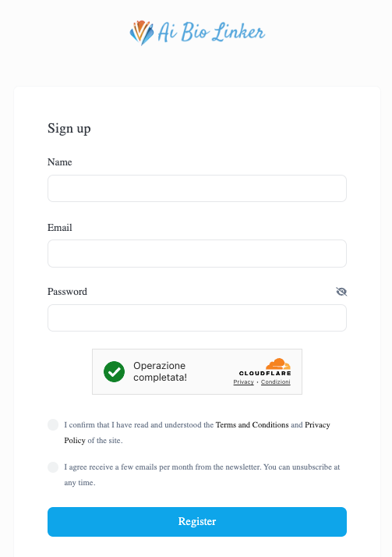Open Cloudflare Condizioni link
Screen dimensions: 392x557
276,382
